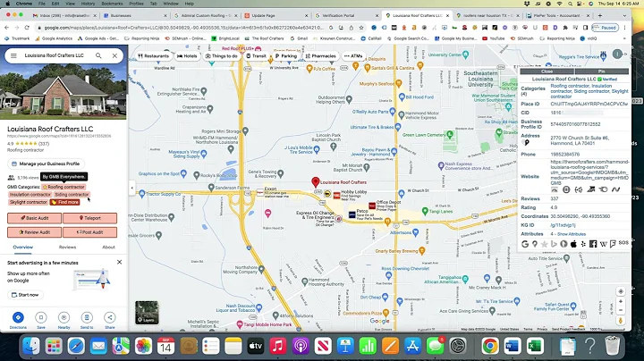This screenshot has width=644, height=361.
Task: Open the Music app from the Dock
Action: pos(278,346)
